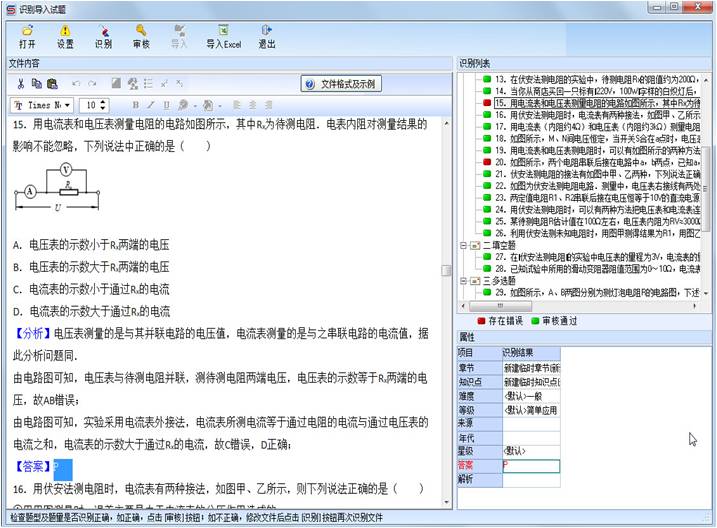Click the copy icon in editor toolbar

point(37,84)
